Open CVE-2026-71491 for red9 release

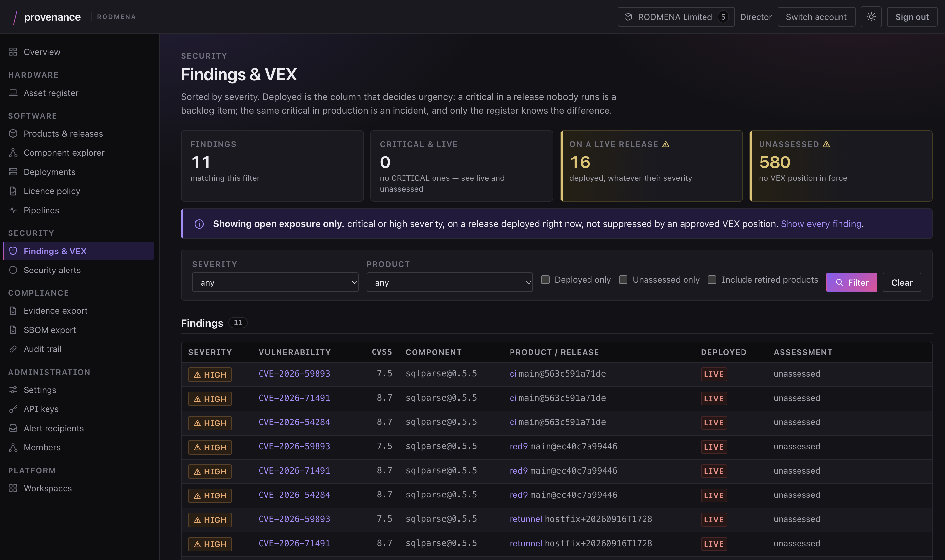[294, 471]
